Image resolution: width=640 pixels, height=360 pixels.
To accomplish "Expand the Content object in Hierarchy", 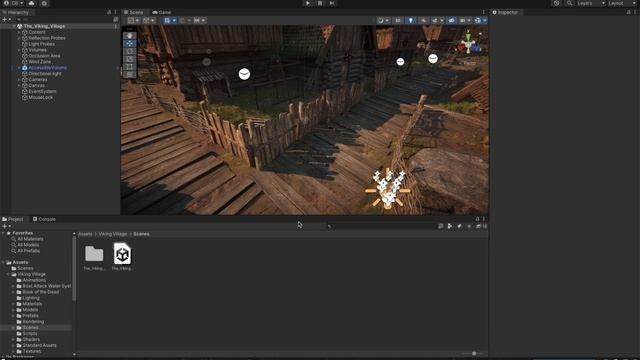I will click(19, 32).
